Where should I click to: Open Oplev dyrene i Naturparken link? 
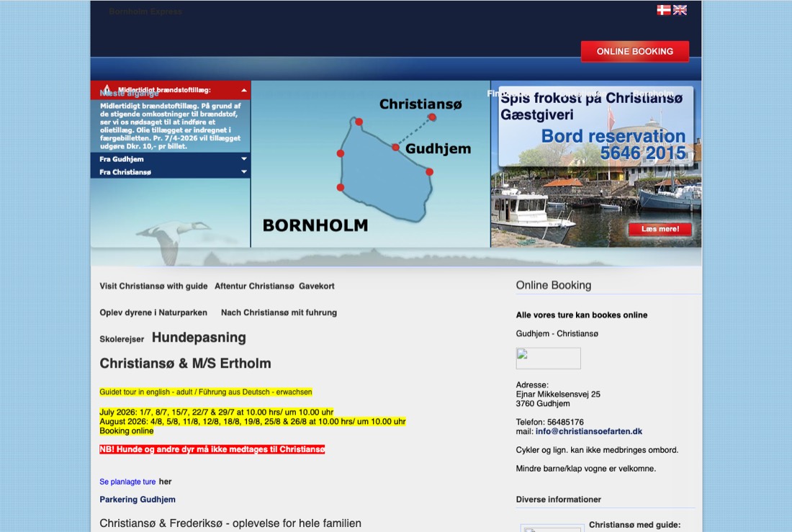tap(153, 312)
